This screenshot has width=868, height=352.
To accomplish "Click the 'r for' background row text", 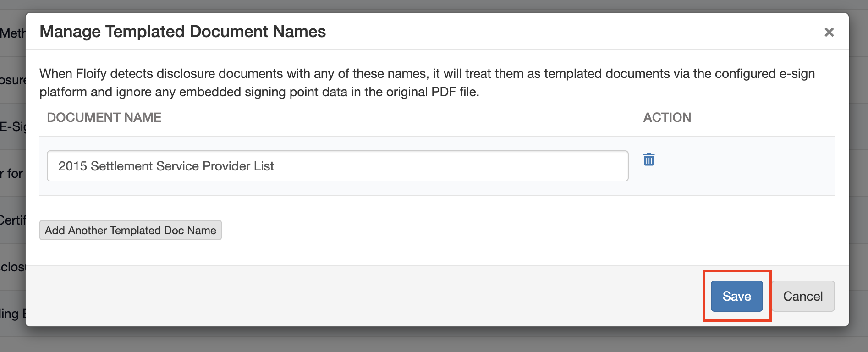I will pyautogui.click(x=11, y=174).
